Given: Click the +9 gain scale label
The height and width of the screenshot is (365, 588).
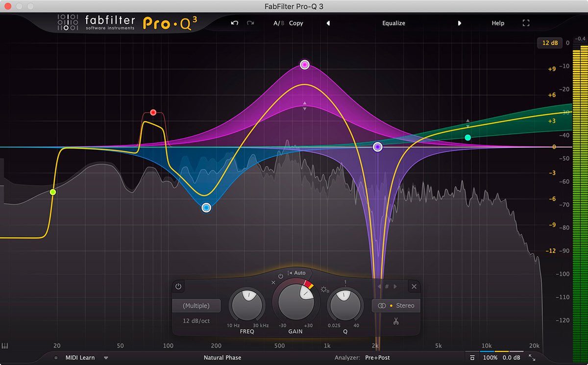Looking at the screenshot, I should (552, 69).
